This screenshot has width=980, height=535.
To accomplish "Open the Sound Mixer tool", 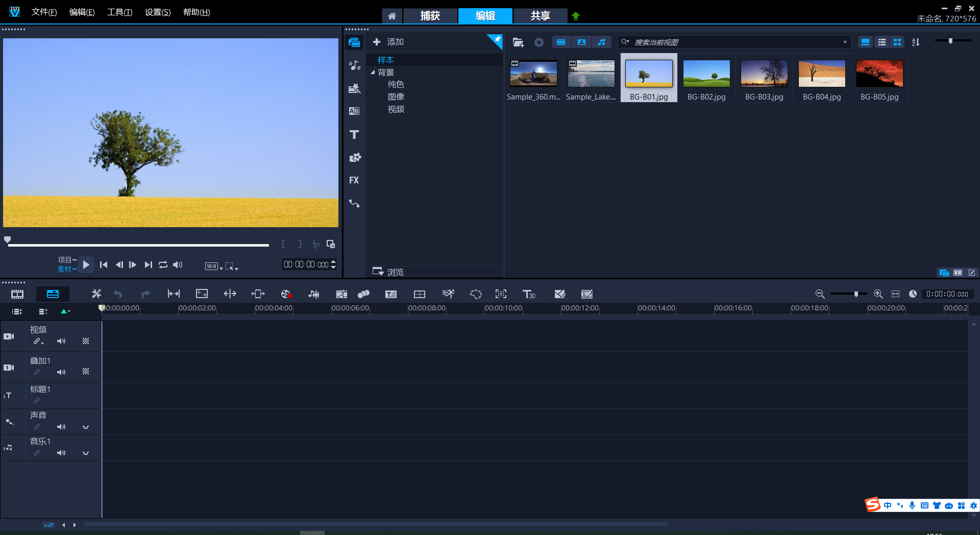I will pyautogui.click(x=314, y=294).
